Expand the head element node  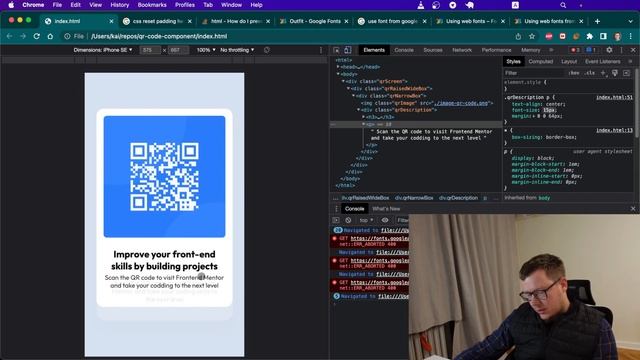338,67
